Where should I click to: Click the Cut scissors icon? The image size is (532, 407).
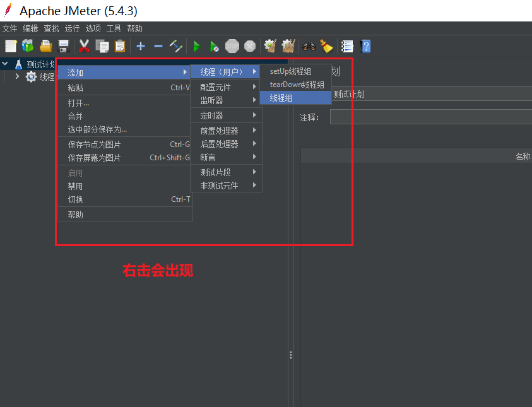[84, 46]
